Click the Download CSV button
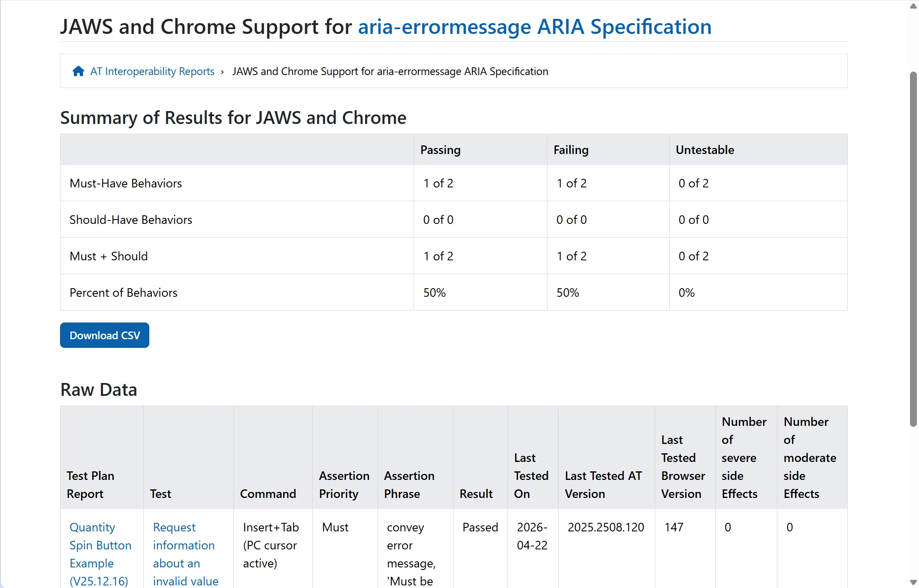The height and width of the screenshot is (588, 919). point(105,335)
